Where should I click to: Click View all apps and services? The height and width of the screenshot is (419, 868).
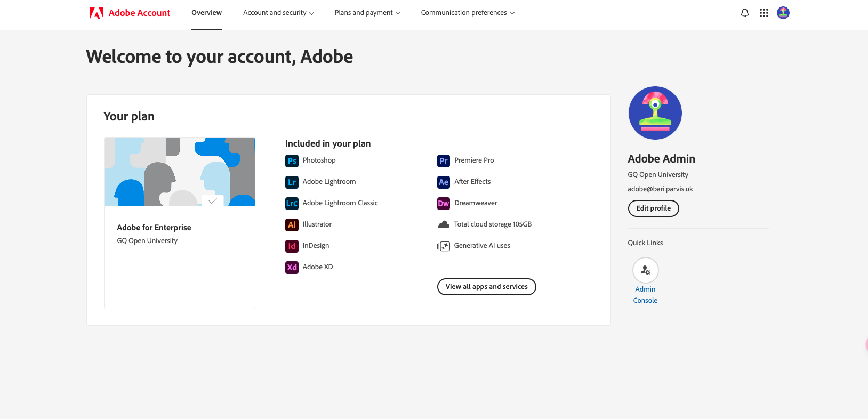tap(486, 287)
